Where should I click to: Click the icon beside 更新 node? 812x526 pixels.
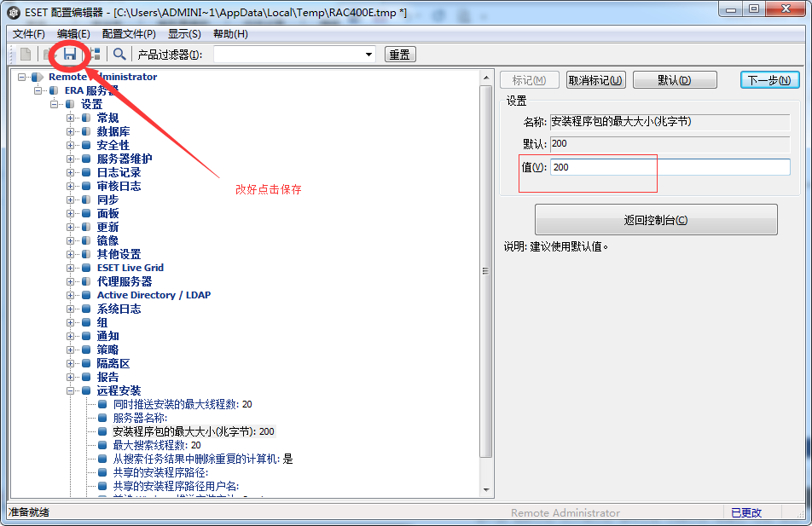click(x=86, y=227)
